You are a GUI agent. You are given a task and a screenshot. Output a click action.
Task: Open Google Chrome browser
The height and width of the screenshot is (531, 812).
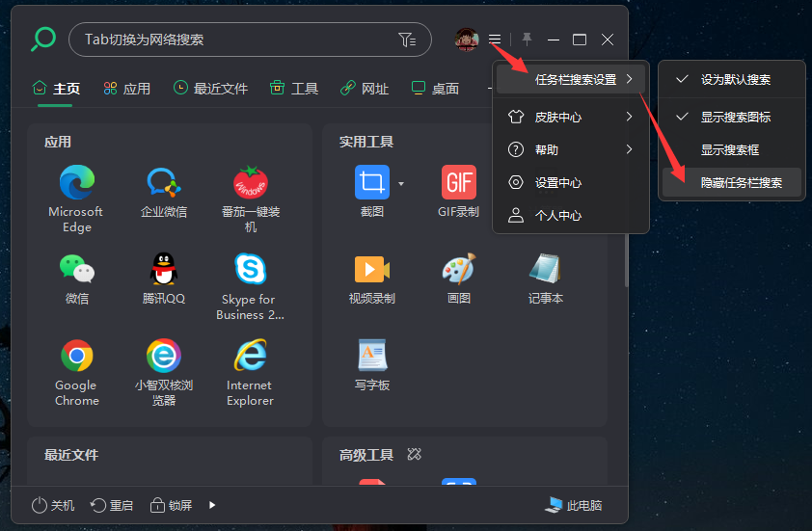76,356
